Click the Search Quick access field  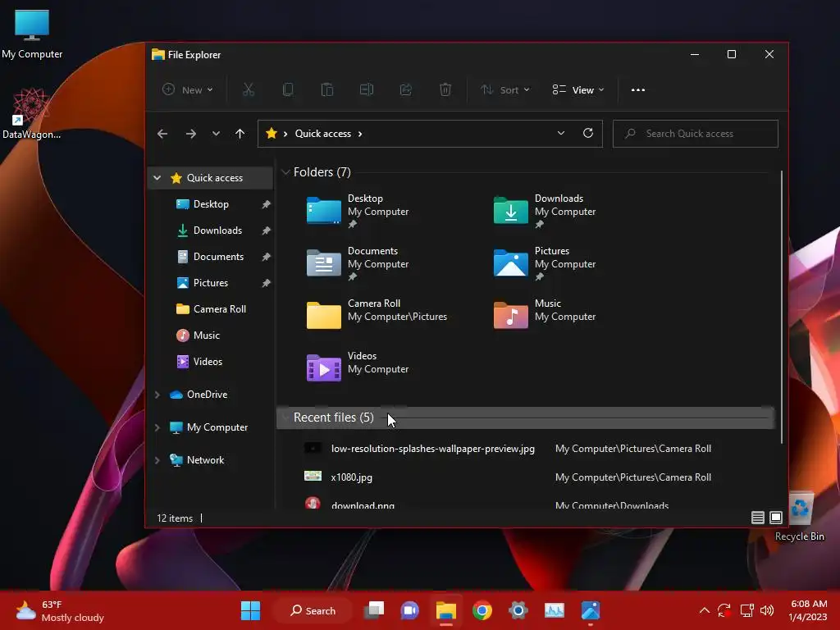tap(696, 134)
